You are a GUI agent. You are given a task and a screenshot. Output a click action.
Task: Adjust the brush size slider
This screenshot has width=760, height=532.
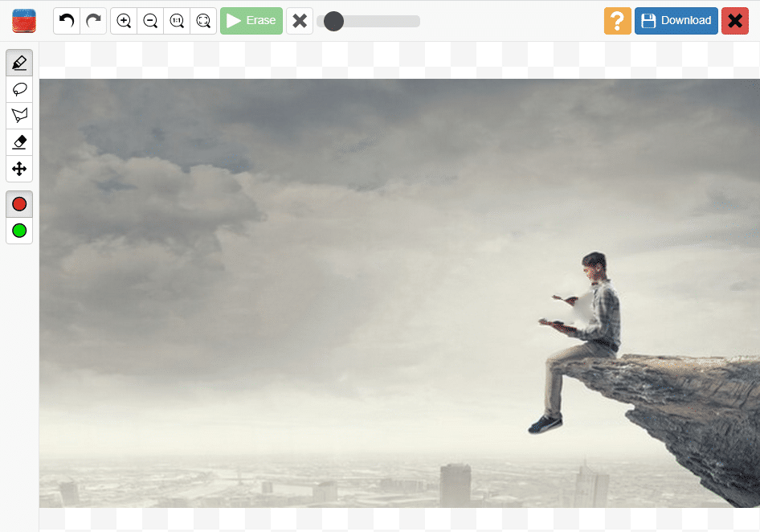pyautogui.click(x=333, y=21)
